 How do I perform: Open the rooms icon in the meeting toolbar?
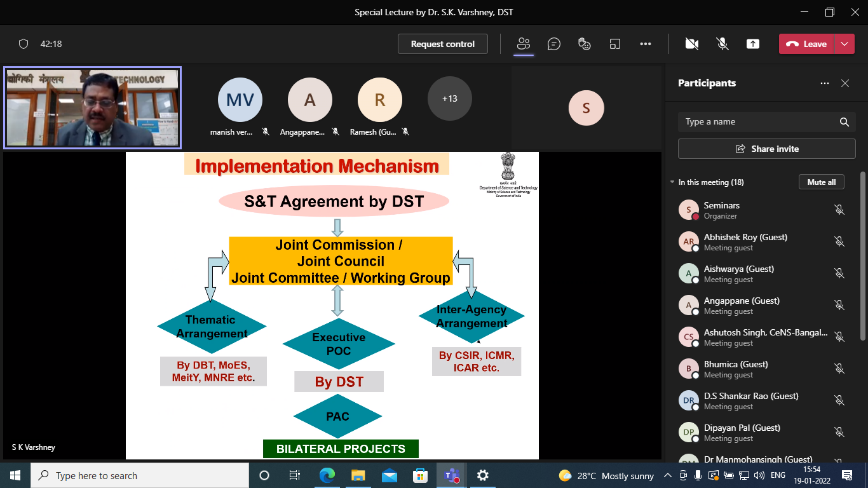coord(614,44)
